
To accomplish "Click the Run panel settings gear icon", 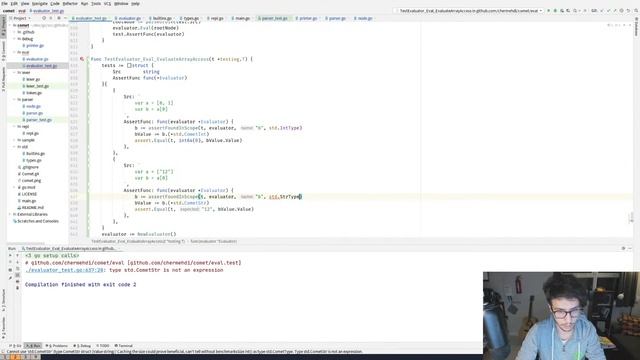I will point(623,249).
